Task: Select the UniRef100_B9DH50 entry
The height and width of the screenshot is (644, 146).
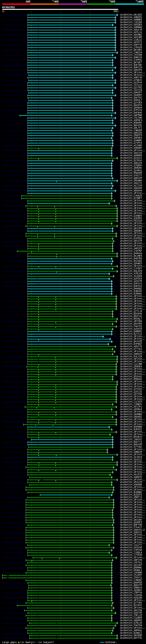Action: click(131, 123)
